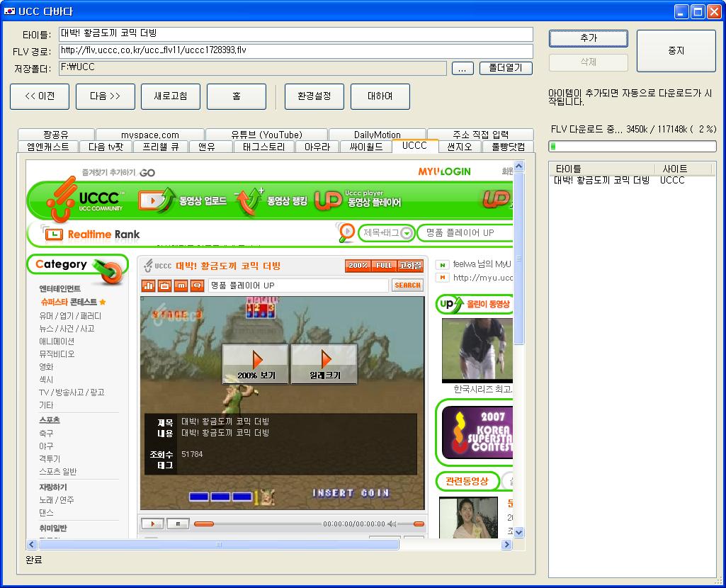Switch to the 프리챌 큐 tab
Viewport: 726px width, 588px height.
coord(160,147)
